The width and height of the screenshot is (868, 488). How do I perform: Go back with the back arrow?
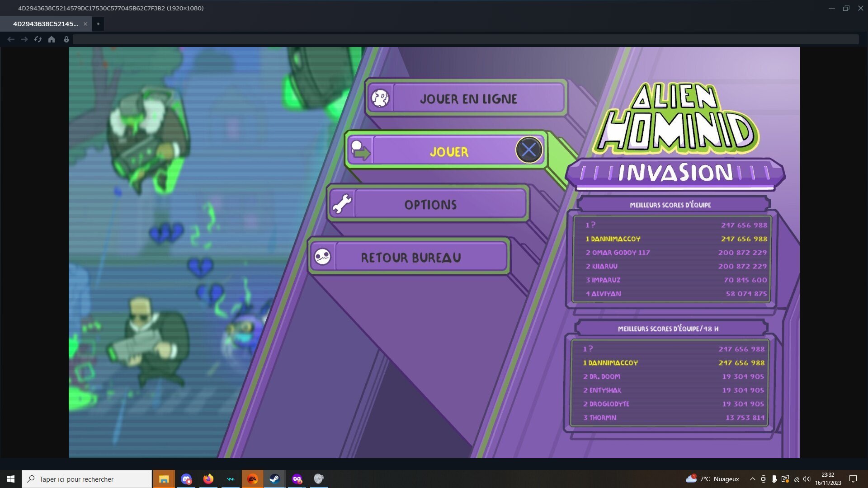coord(11,39)
